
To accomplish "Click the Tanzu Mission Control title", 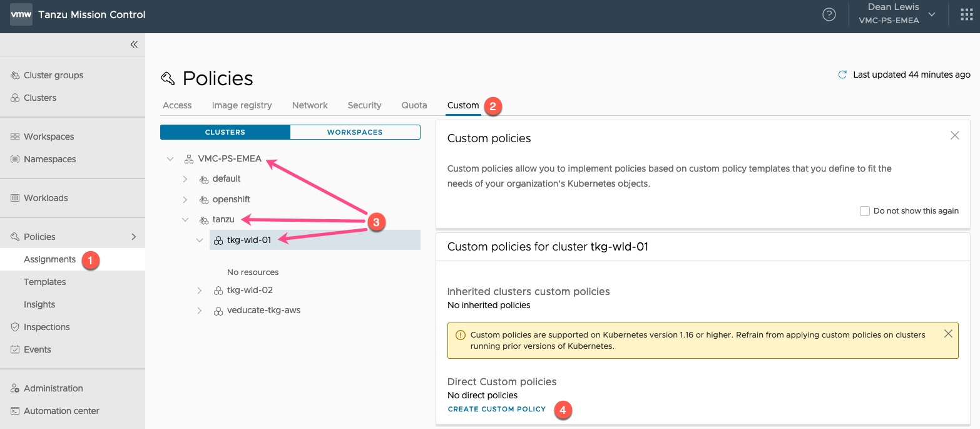I will 92,14.
